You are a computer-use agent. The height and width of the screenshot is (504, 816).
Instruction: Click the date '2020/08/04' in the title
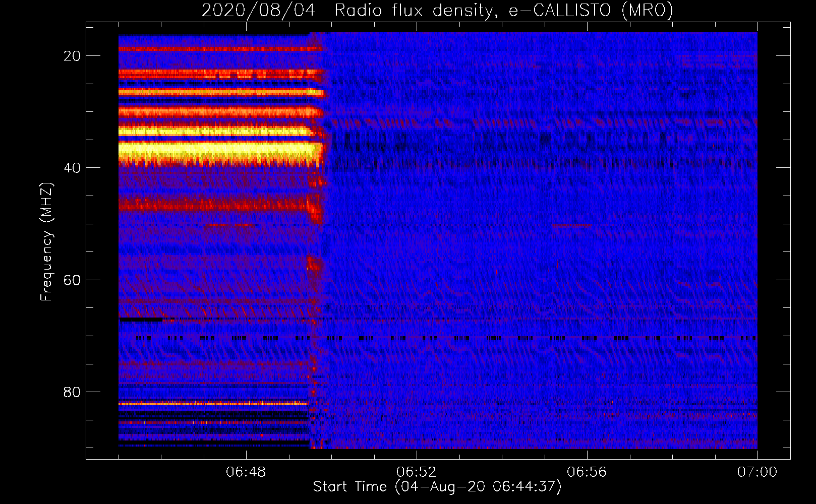[259, 10]
